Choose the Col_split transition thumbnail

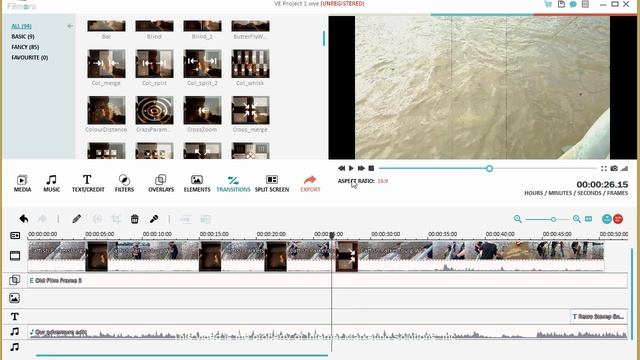(154, 64)
